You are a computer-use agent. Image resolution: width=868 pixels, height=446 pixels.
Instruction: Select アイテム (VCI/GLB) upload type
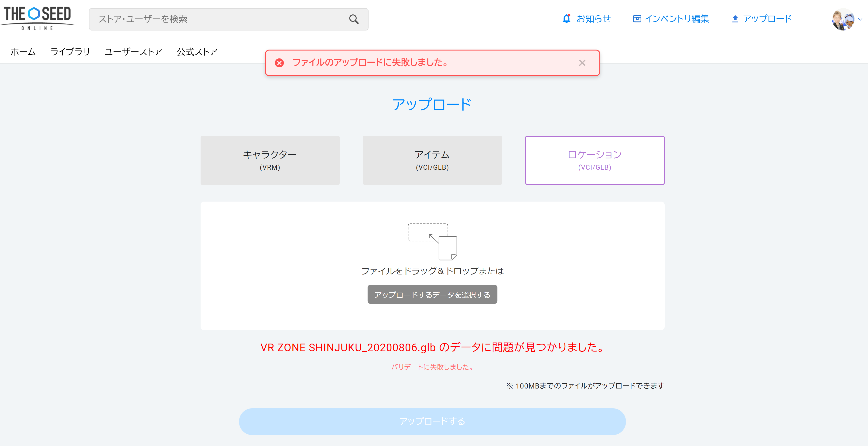click(x=432, y=160)
